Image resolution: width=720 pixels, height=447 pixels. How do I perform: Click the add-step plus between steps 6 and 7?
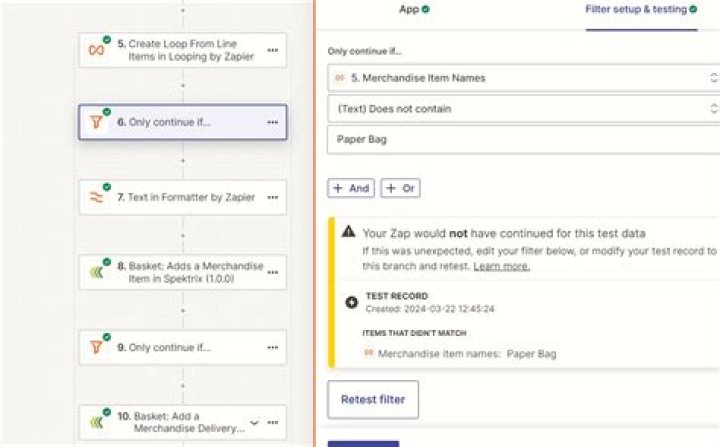coord(183,161)
